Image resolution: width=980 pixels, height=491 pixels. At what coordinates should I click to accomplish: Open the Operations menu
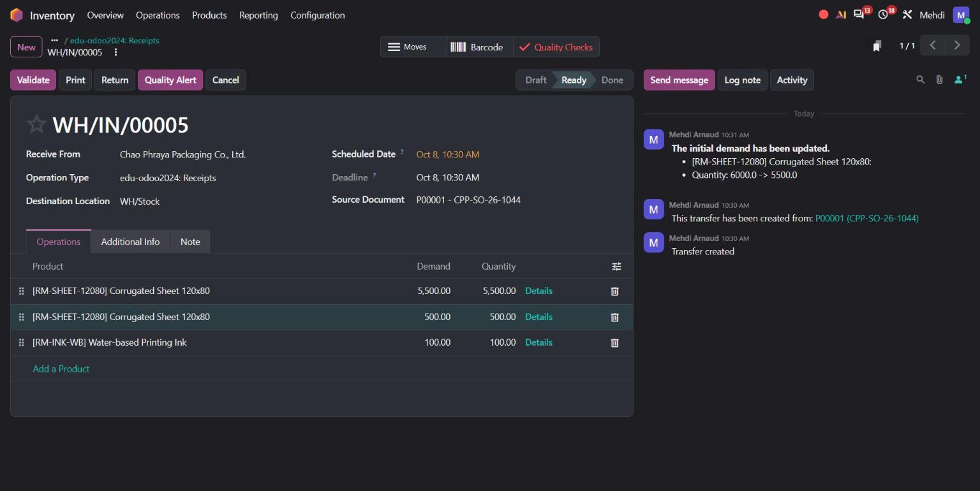158,15
